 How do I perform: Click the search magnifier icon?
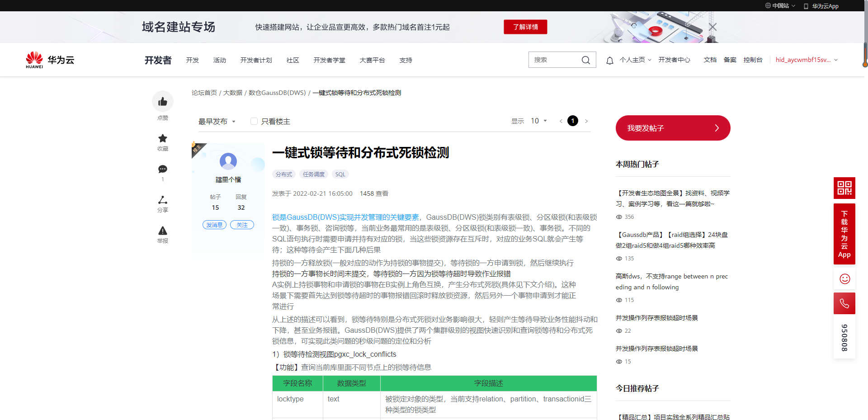585,59
